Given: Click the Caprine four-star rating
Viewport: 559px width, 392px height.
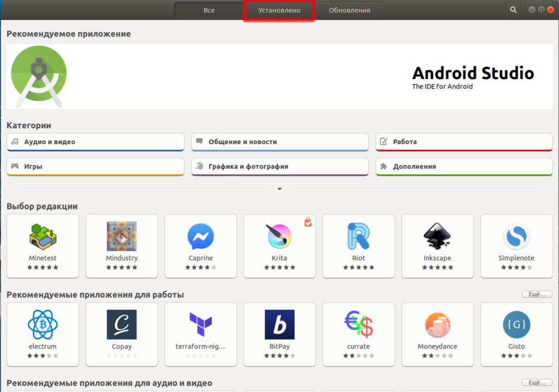Looking at the screenshot, I should [201, 267].
